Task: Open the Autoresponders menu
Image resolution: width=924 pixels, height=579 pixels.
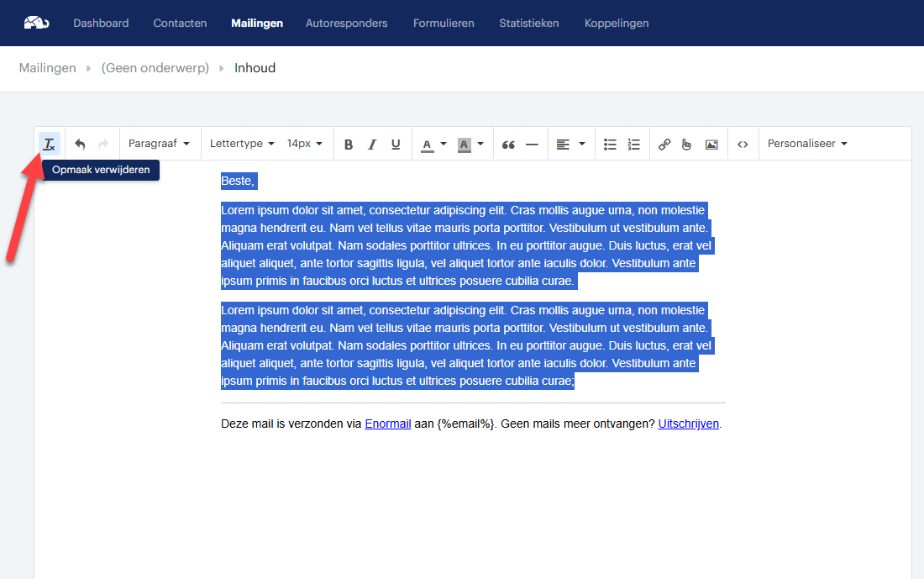Action: pos(346,23)
